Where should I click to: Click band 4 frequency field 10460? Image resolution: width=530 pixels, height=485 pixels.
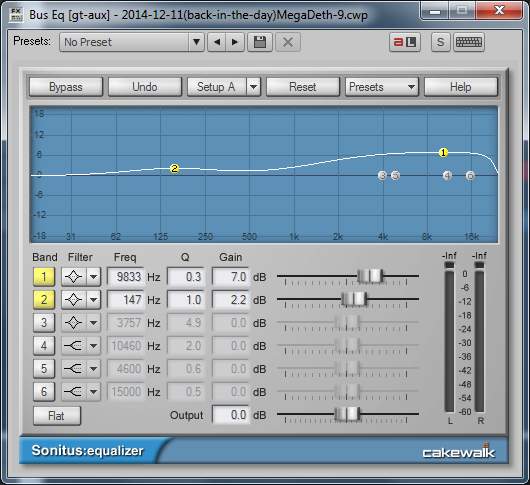coord(126,346)
